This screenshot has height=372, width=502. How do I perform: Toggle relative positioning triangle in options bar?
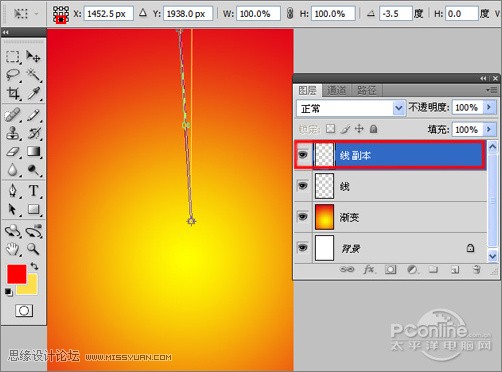143,13
